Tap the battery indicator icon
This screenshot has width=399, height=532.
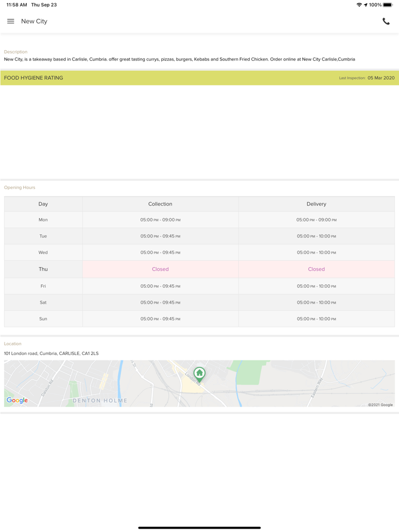pyautogui.click(x=388, y=5)
